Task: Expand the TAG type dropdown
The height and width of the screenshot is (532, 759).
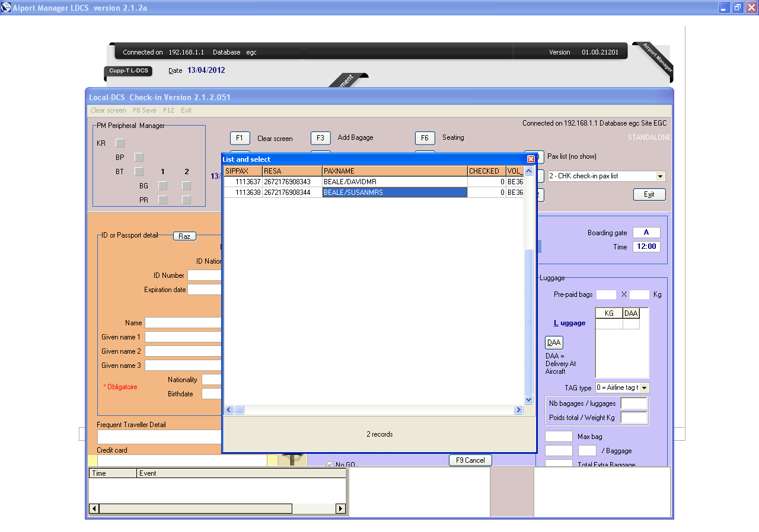Action: coord(645,387)
